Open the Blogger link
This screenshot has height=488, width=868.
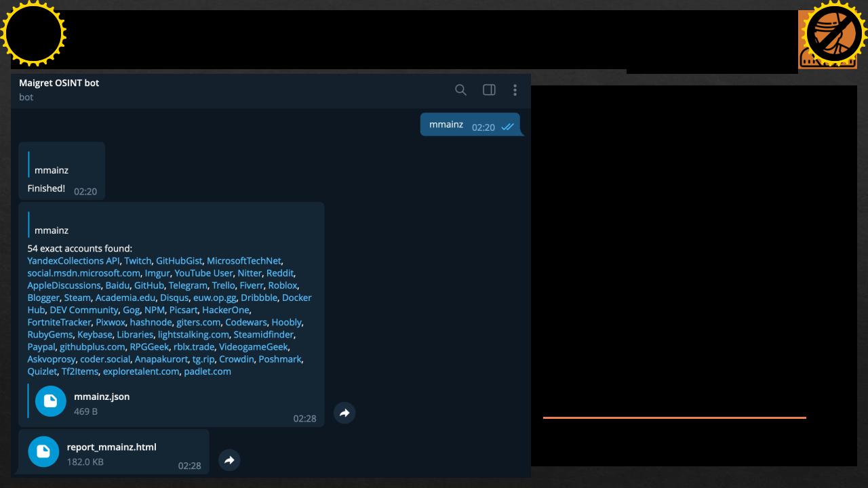point(43,298)
